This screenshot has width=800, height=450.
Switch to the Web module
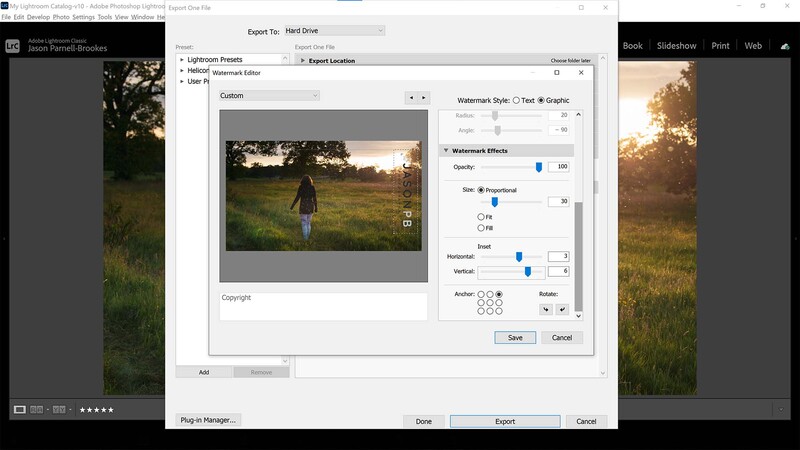pos(753,46)
